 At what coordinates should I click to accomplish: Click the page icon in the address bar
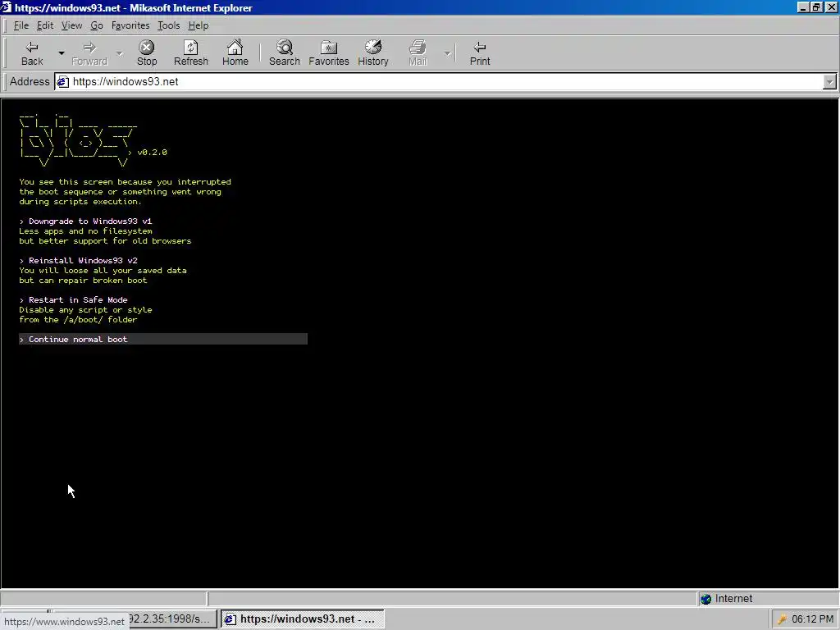[x=63, y=82]
